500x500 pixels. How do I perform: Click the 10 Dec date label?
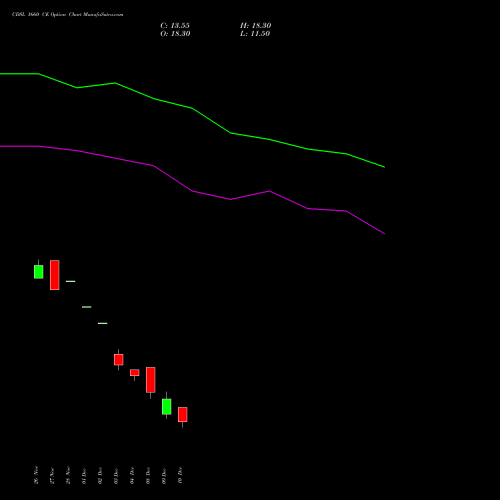pos(180,476)
